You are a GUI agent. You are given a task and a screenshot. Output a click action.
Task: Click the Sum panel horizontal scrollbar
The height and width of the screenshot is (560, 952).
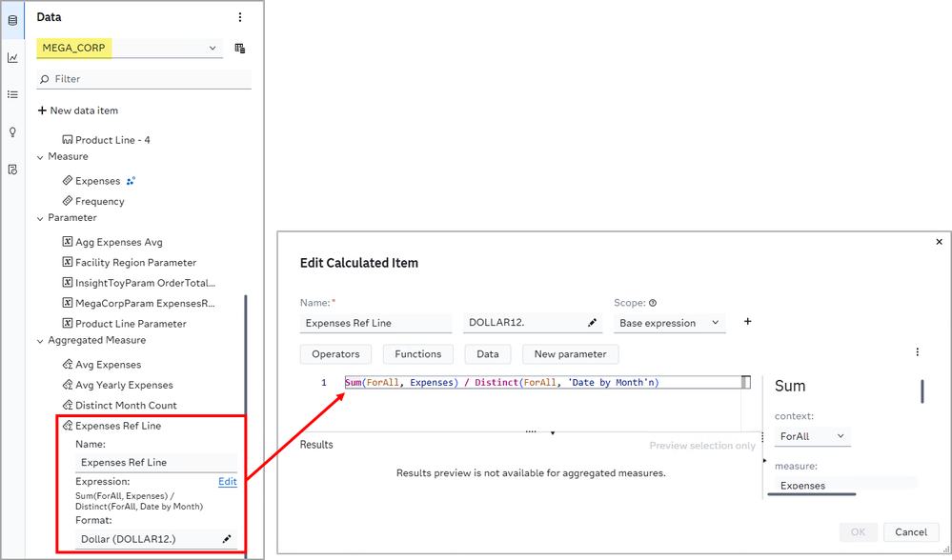pos(812,494)
